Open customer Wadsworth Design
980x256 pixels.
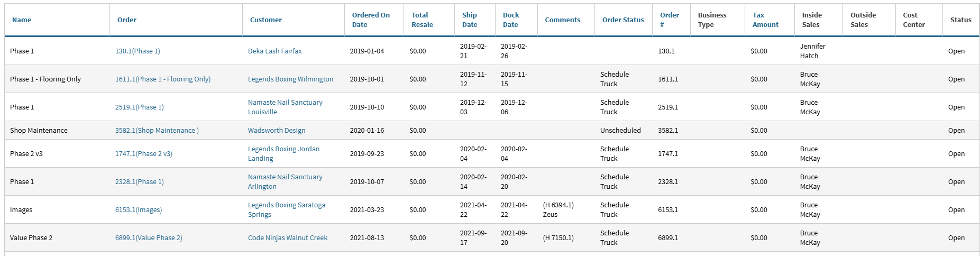click(277, 131)
